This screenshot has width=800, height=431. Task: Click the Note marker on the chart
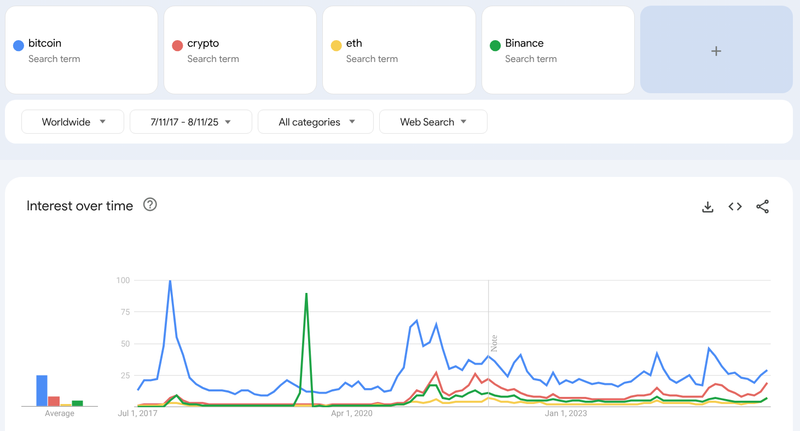point(493,343)
